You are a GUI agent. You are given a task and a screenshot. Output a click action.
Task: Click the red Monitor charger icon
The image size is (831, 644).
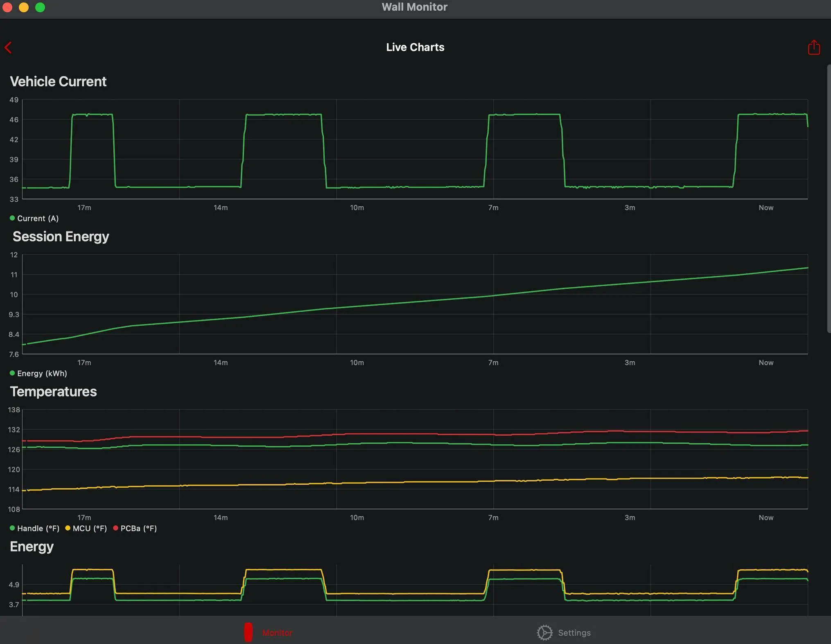(248, 633)
